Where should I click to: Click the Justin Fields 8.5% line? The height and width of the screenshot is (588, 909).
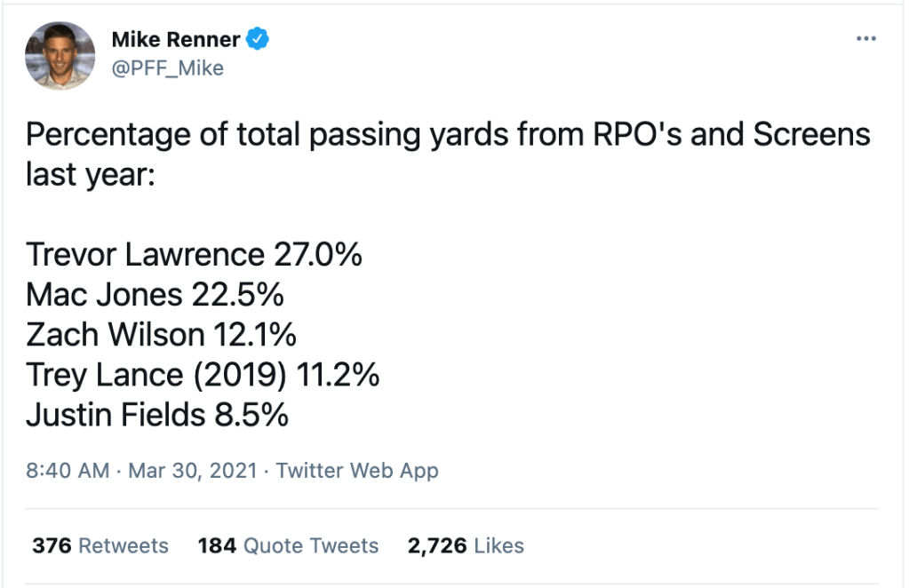coord(157,415)
